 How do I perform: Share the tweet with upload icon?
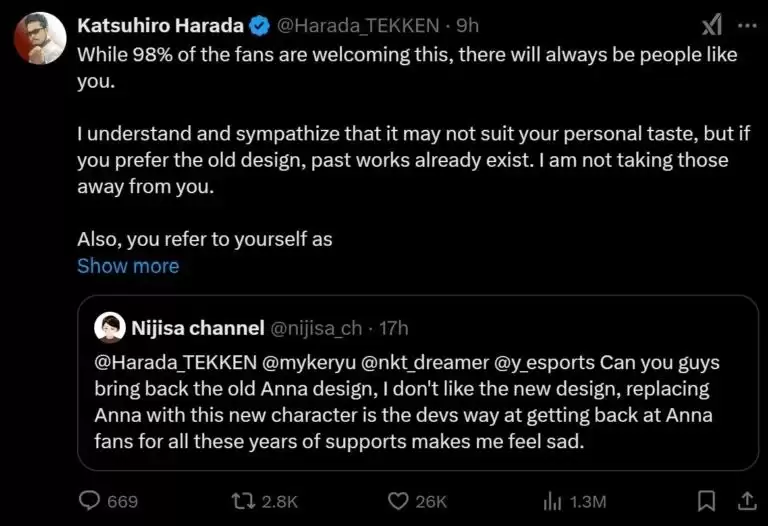tap(745, 501)
